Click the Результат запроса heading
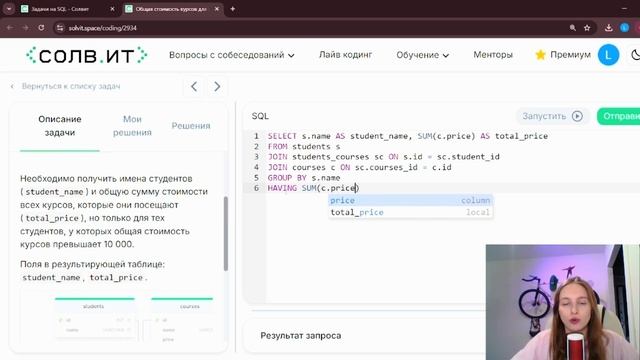Image resolution: width=640 pixels, height=360 pixels. click(x=301, y=336)
